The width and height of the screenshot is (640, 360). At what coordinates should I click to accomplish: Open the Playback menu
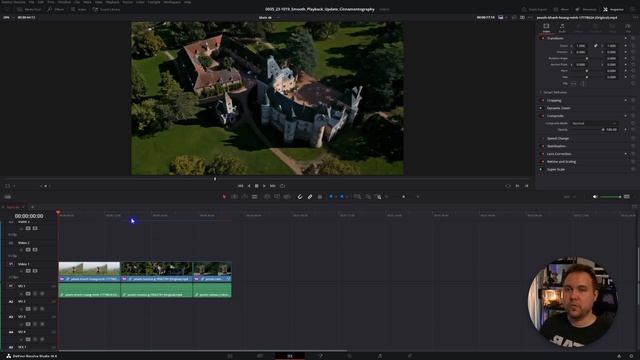112,2
